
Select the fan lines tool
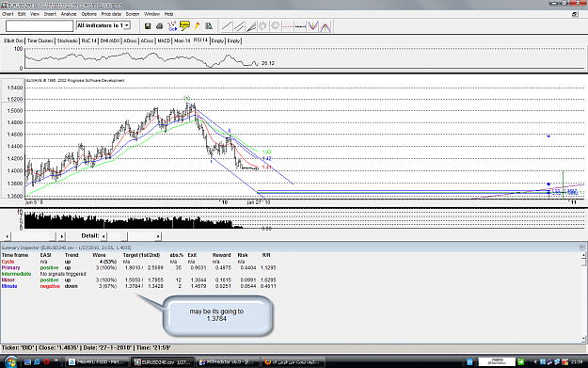(251, 26)
